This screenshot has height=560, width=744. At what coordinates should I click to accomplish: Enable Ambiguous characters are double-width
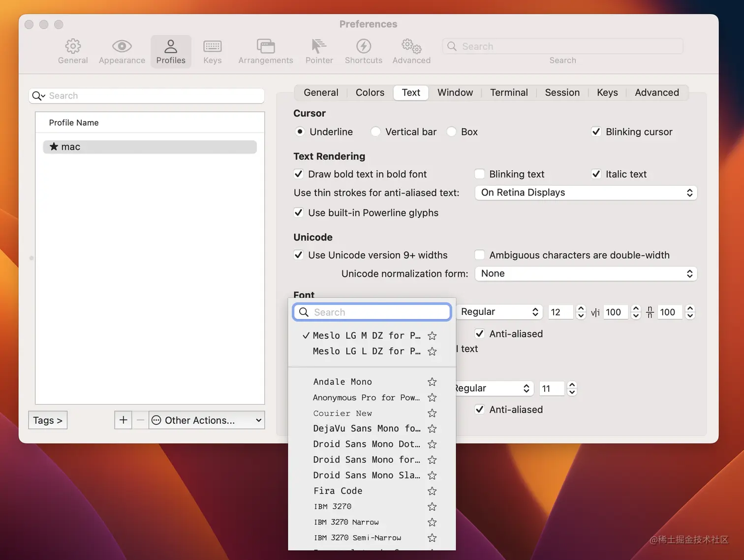click(x=479, y=255)
